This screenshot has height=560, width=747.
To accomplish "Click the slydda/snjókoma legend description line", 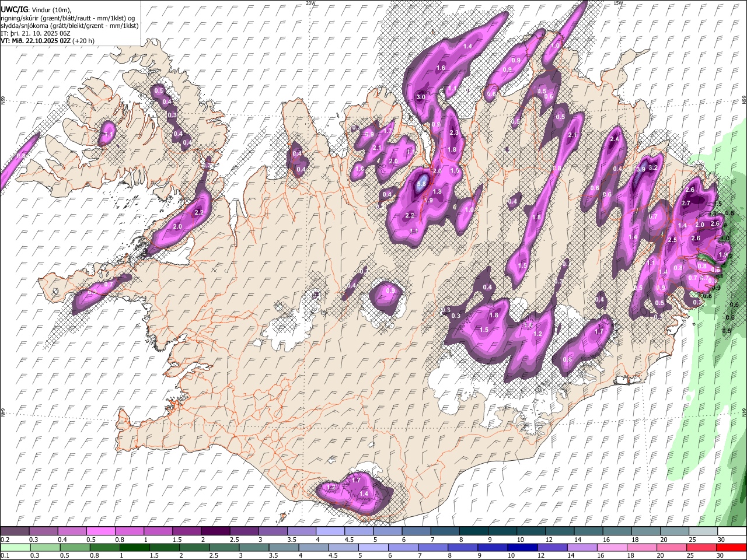I will [x=70, y=26].
